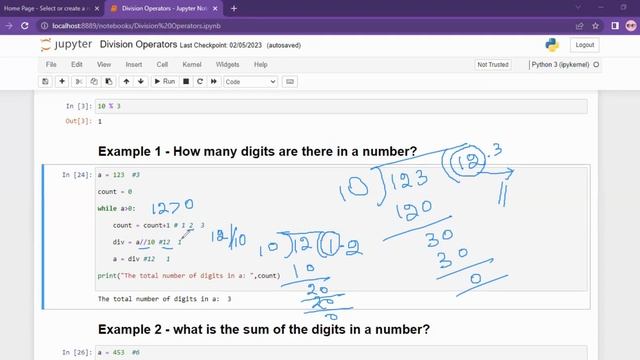Open the Insert menu
The width and height of the screenshot is (640, 360).
point(134,64)
